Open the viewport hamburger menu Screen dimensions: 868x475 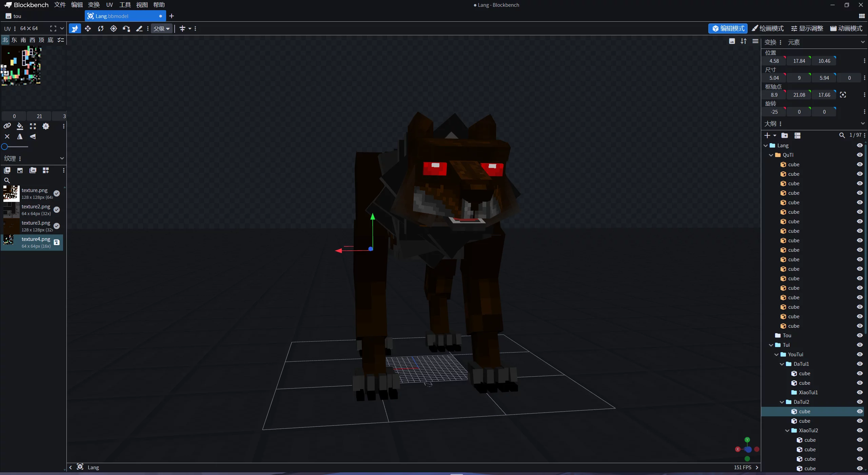pos(755,41)
